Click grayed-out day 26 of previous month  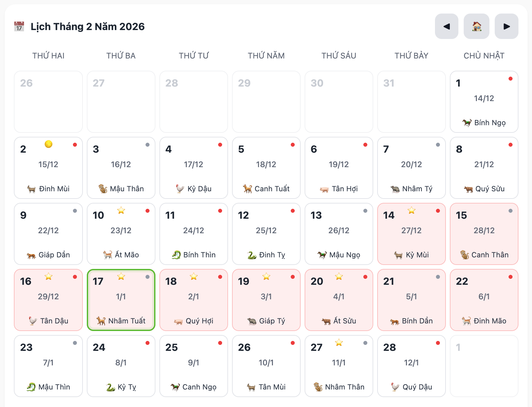[x=49, y=102]
